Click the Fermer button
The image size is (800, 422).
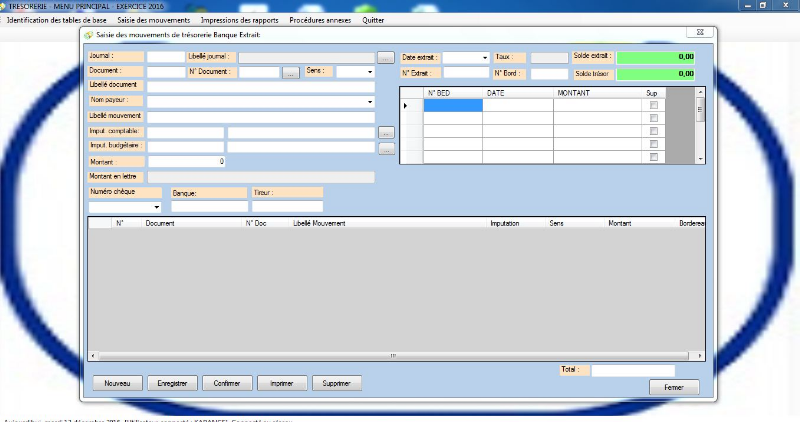click(x=674, y=387)
